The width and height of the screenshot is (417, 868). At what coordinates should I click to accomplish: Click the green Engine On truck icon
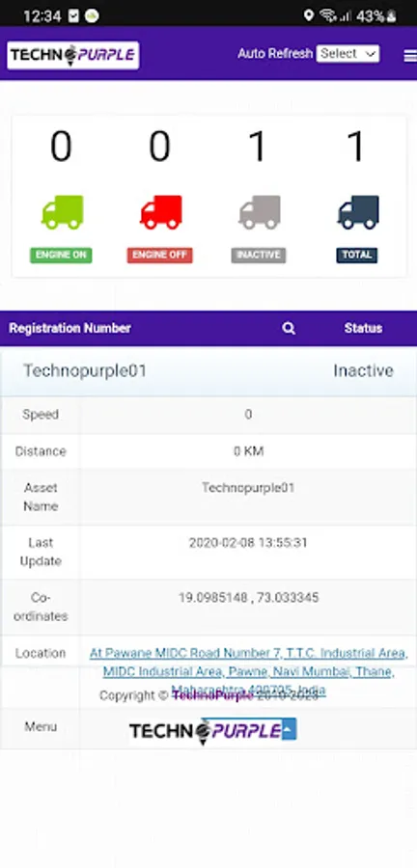pyautogui.click(x=62, y=212)
